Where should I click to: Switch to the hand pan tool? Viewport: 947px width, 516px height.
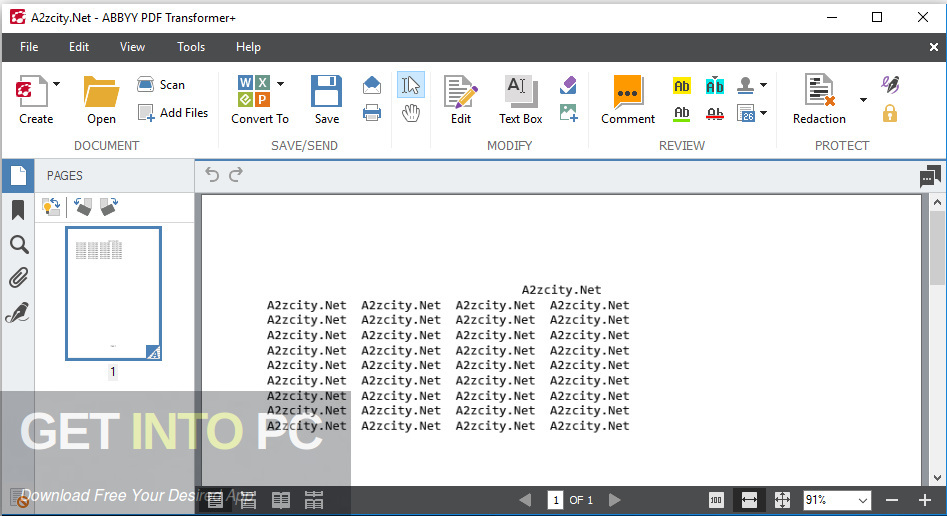click(411, 112)
